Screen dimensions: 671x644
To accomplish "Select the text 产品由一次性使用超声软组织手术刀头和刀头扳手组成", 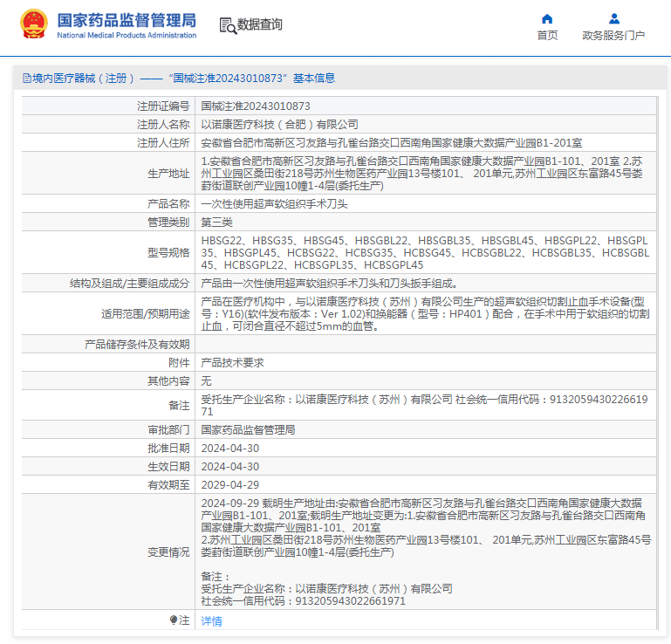I will click(x=330, y=284).
